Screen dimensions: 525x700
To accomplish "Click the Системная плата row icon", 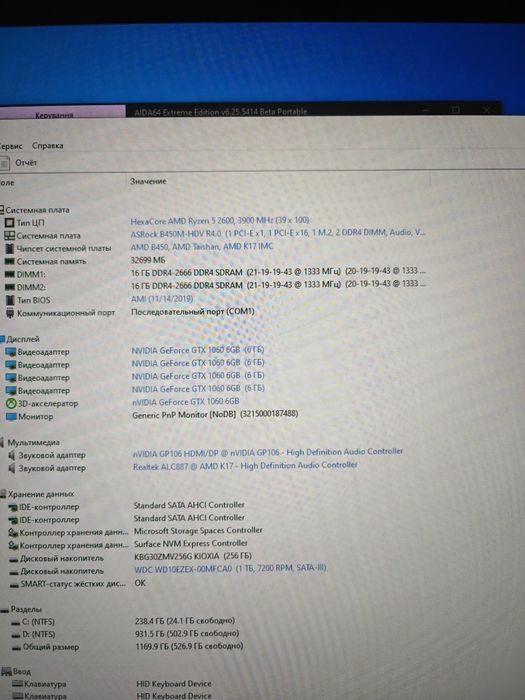I will (x=9, y=235).
